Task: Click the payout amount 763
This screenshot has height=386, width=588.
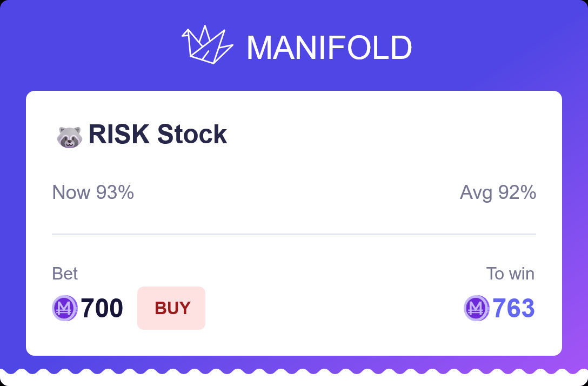Action: click(513, 308)
